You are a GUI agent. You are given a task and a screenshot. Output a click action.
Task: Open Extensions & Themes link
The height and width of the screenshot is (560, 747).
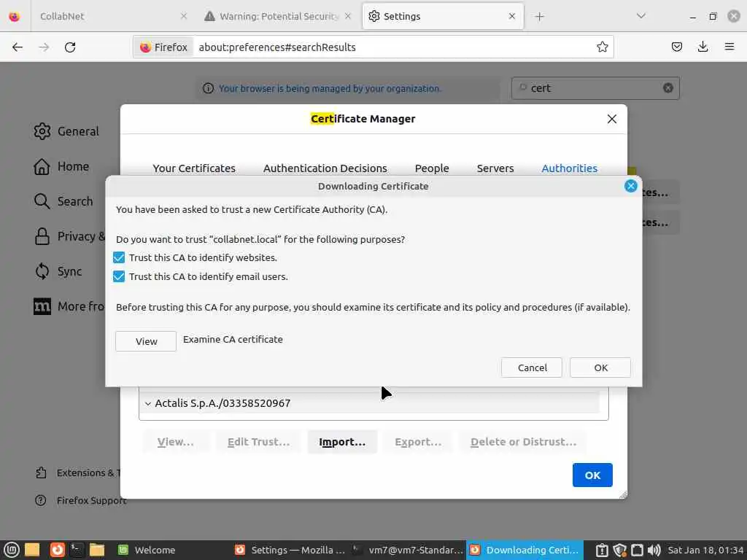(77, 472)
